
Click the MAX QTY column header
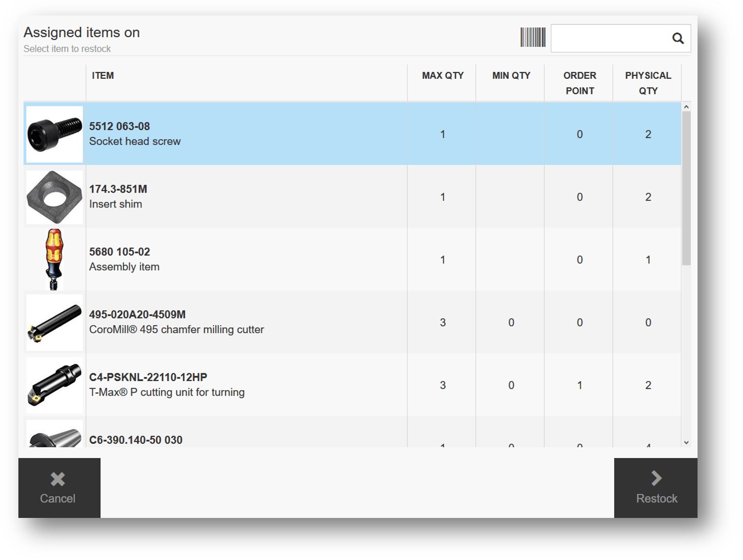pyautogui.click(x=442, y=76)
